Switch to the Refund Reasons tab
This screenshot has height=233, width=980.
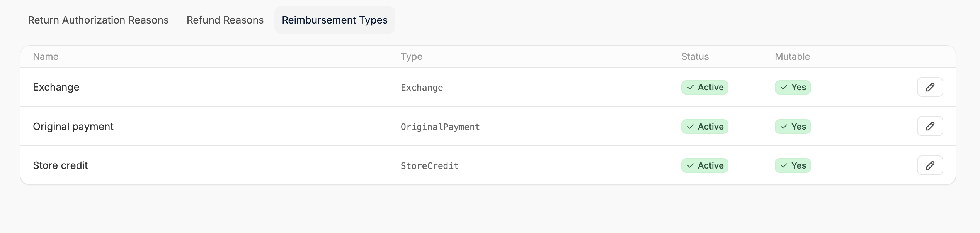tap(225, 20)
